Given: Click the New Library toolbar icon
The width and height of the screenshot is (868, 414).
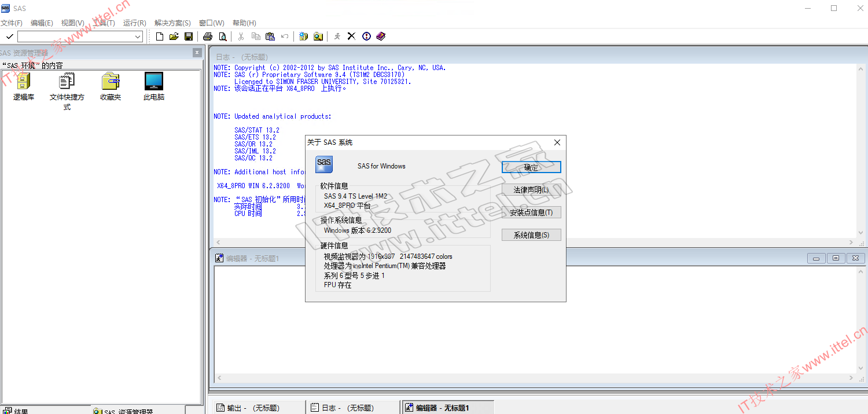Looking at the screenshot, I should pos(304,36).
